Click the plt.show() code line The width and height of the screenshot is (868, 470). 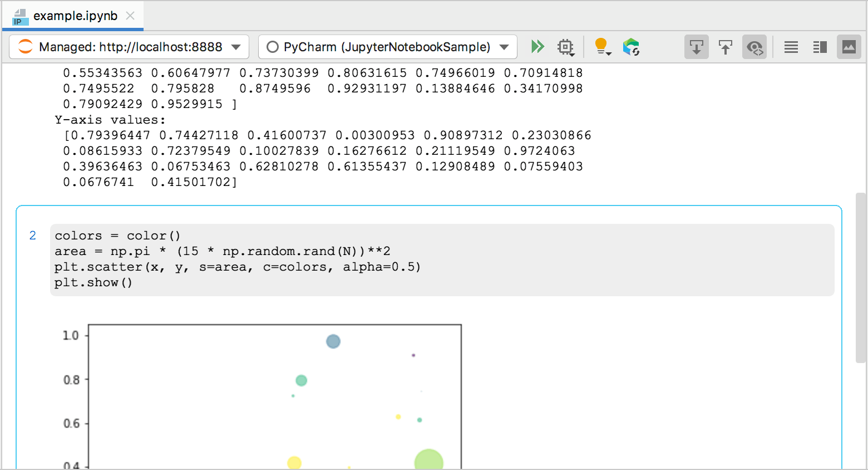click(93, 282)
